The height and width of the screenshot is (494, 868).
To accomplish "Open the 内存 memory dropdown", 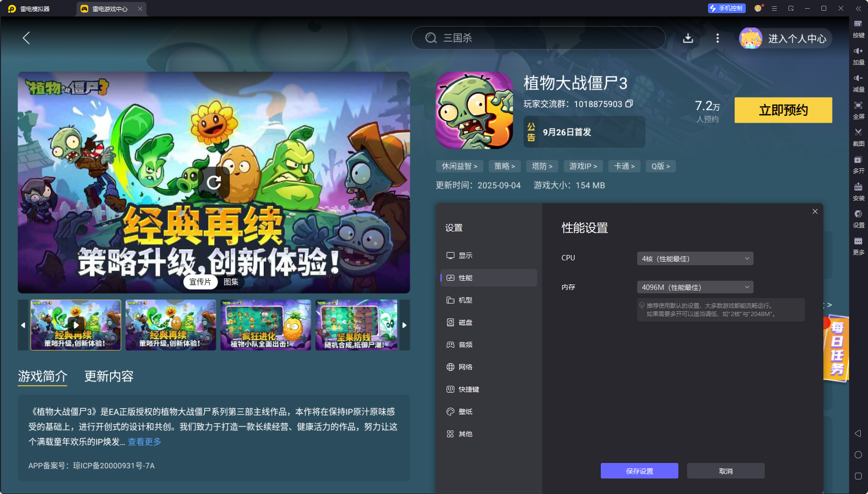I will click(x=695, y=287).
